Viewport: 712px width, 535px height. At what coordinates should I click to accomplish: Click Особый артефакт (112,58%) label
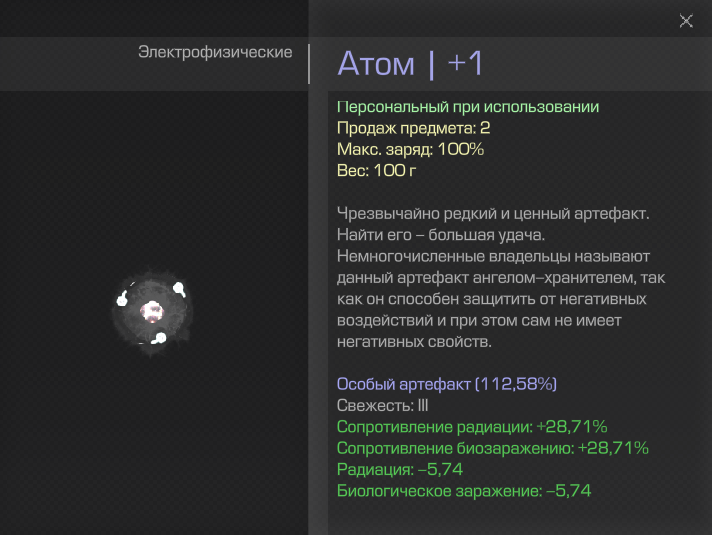click(x=446, y=384)
